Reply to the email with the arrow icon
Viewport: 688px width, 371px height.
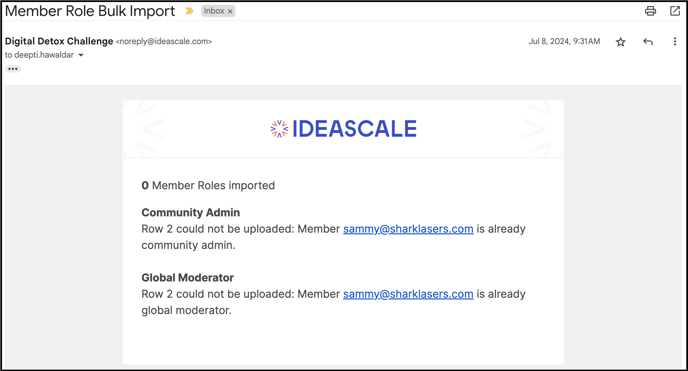tap(648, 42)
